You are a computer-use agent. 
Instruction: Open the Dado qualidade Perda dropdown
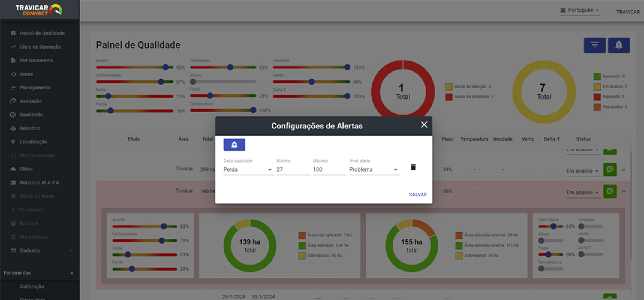coord(248,169)
